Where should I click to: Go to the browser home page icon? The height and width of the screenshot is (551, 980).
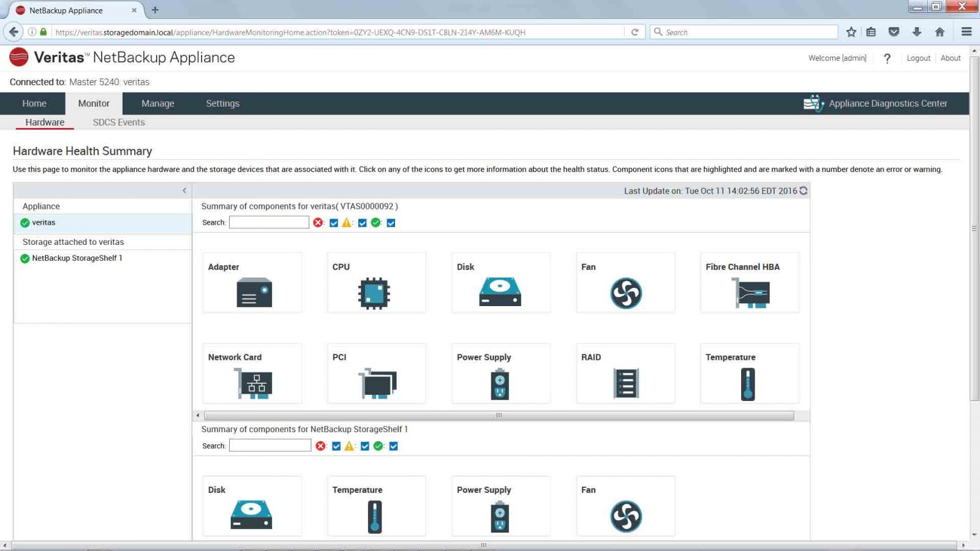(x=940, y=32)
